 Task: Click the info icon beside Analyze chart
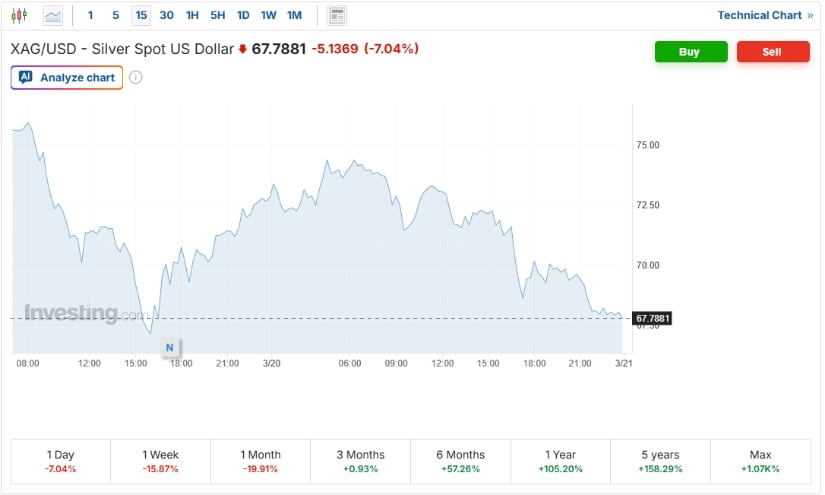[x=136, y=77]
